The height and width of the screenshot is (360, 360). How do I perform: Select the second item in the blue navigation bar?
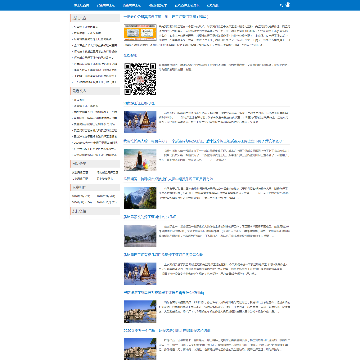pyautogui.click(x=106, y=5)
